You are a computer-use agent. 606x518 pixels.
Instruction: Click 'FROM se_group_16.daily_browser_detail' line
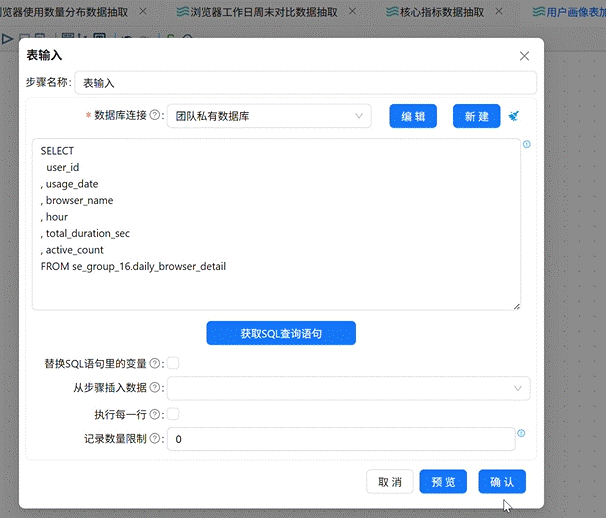click(133, 266)
